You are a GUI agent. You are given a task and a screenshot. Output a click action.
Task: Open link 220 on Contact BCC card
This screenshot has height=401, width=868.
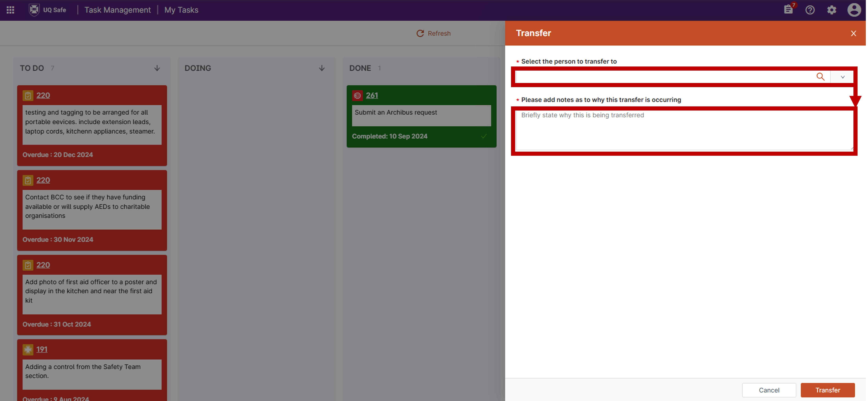(x=43, y=180)
